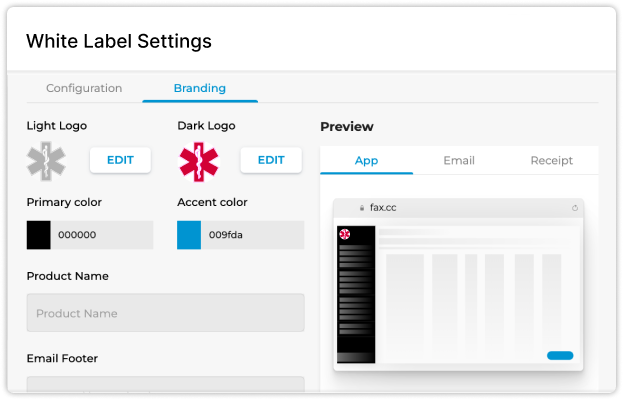Click the red Dark Logo star icon
Viewport: 623px width, 400px height.
click(x=198, y=162)
